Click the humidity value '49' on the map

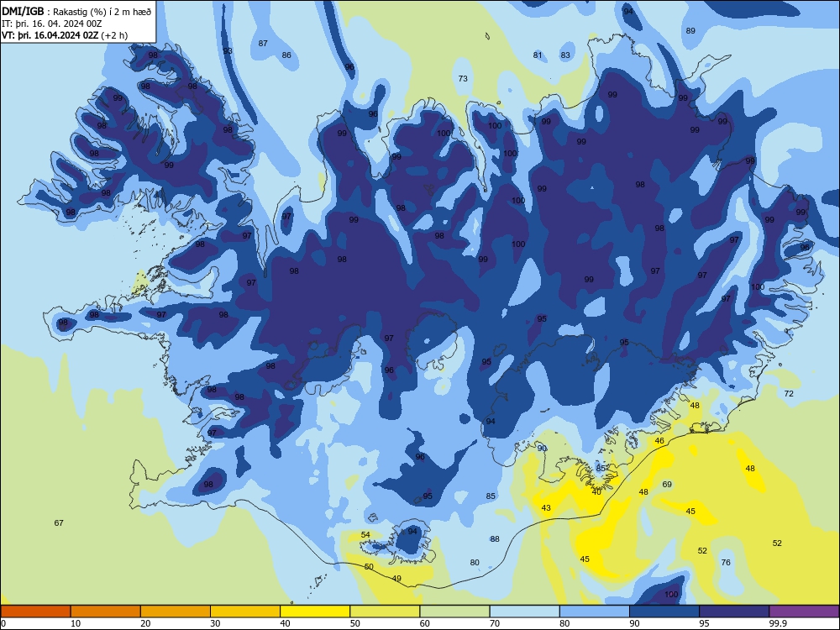pyautogui.click(x=396, y=578)
